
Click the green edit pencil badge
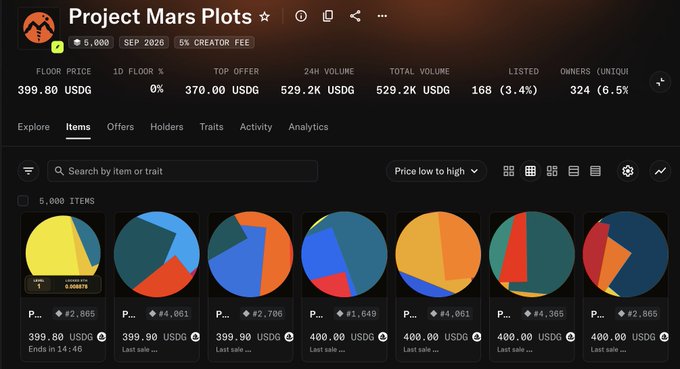click(57, 47)
